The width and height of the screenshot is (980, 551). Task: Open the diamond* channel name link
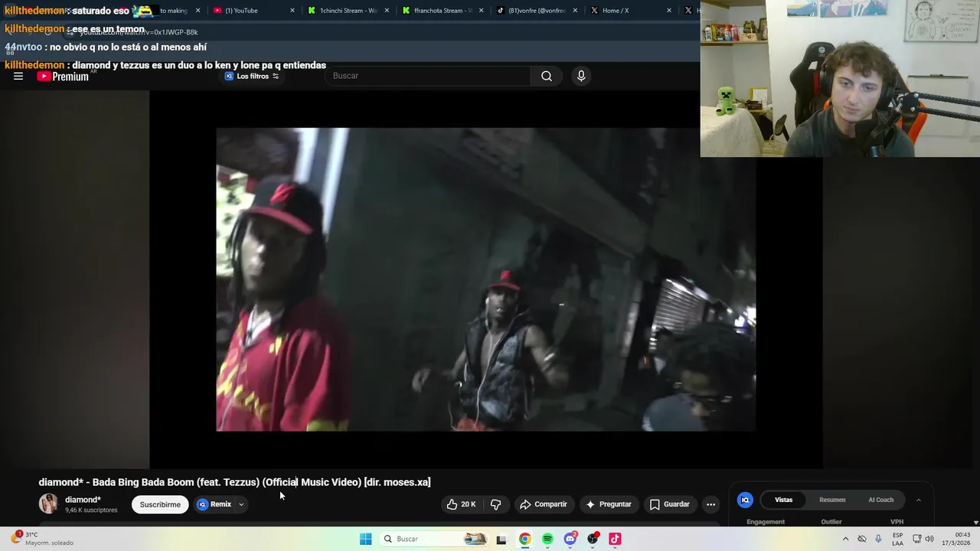coord(83,500)
